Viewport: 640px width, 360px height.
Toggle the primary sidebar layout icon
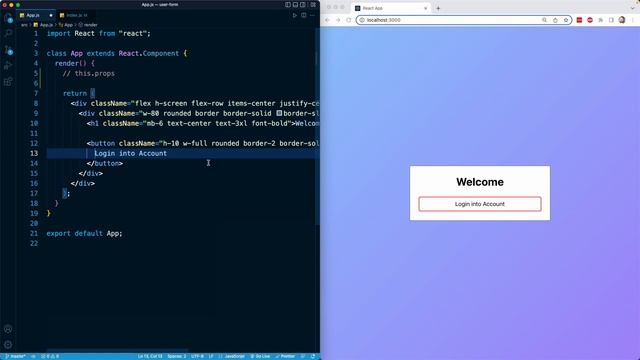(x=288, y=5)
